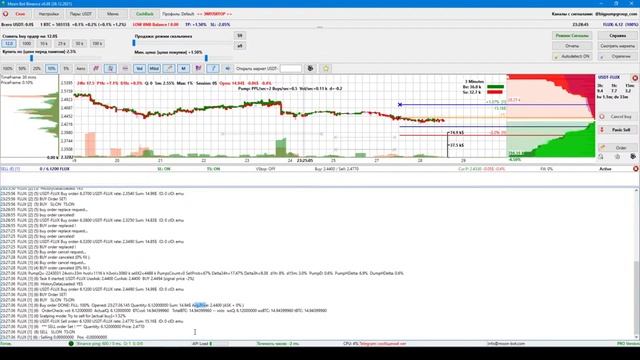Select the 100 k order size button

[x=97, y=43]
